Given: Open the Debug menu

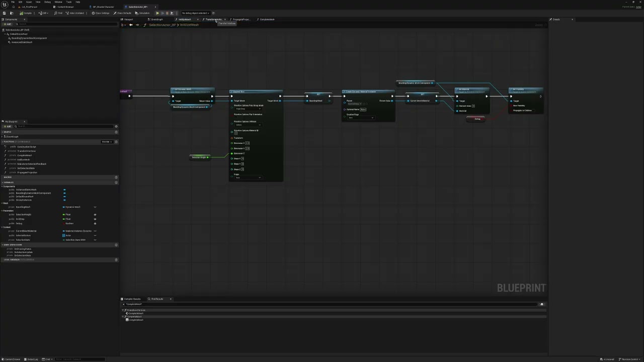Looking at the screenshot, I should [47, 2].
